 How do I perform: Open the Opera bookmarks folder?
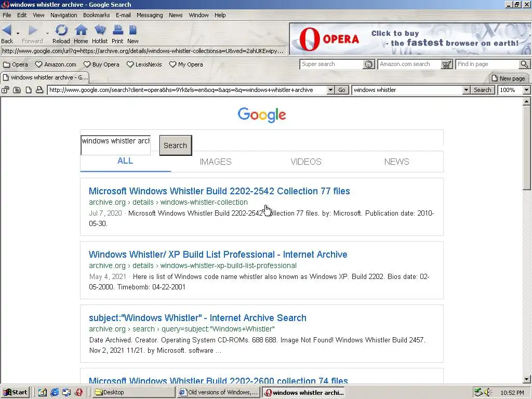(15, 64)
